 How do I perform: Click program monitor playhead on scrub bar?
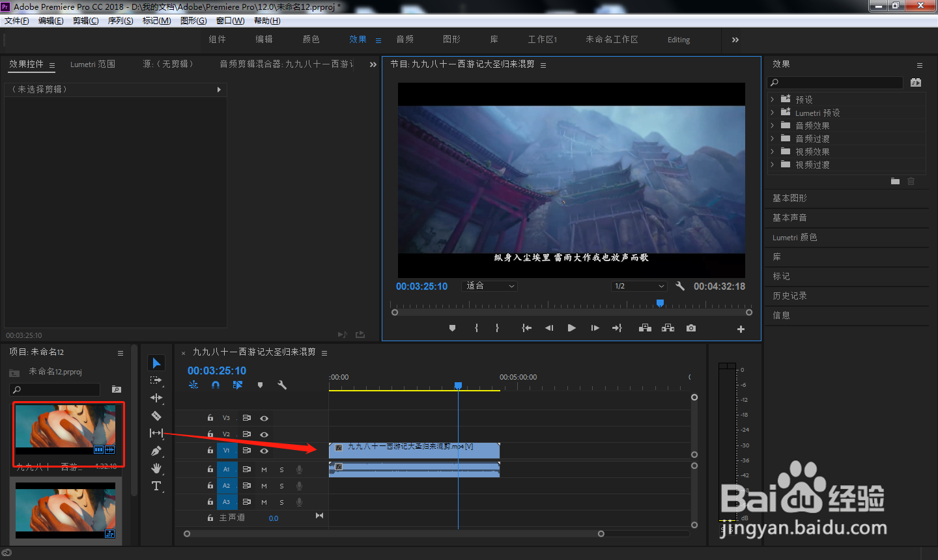pyautogui.click(x=660, y=303)
